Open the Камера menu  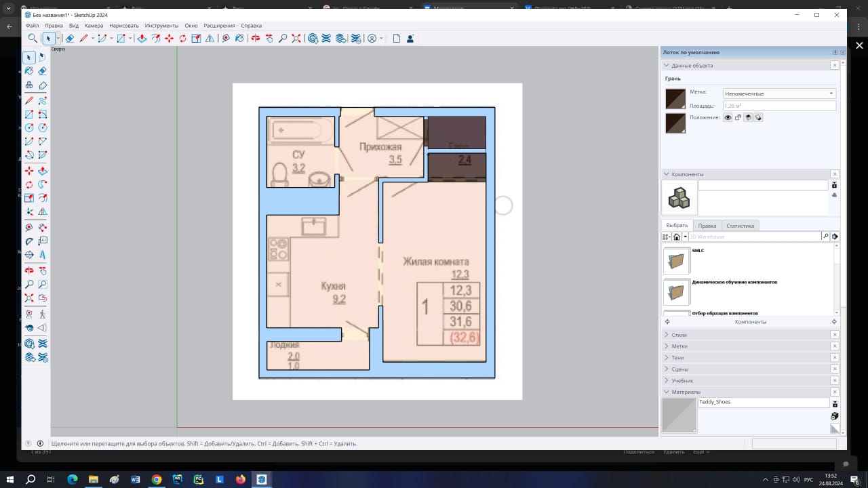pyautogui.click(x=94, y=26)
